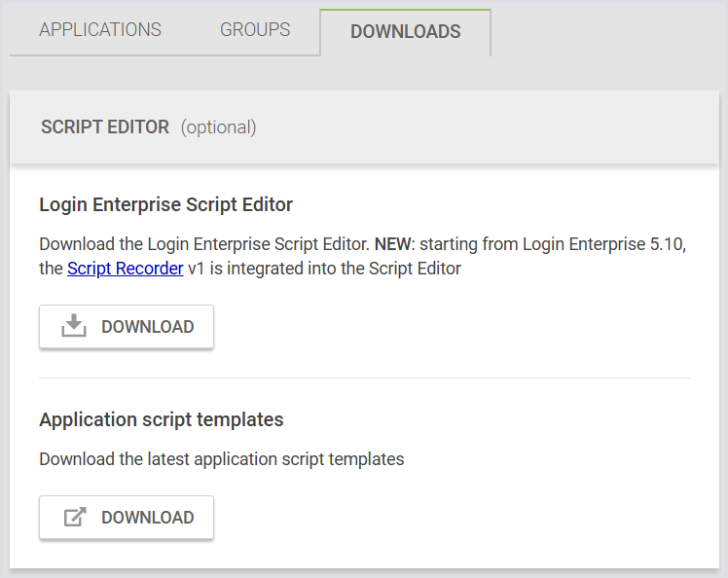
Task: Click empty header area right of (optional)
Action: click(x=487, y=127)
